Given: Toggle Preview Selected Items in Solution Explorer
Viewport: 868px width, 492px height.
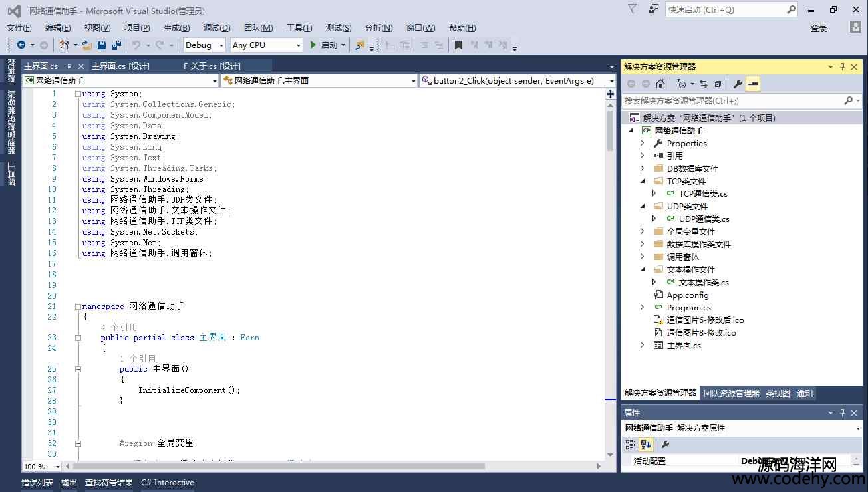Looking at the screenshot, I should pos(753,84).
